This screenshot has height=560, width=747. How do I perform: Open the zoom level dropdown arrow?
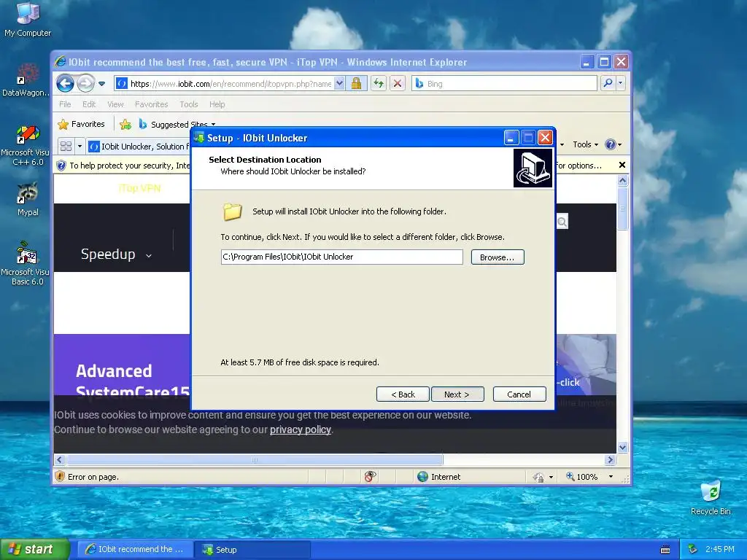(x=611, y=477)
